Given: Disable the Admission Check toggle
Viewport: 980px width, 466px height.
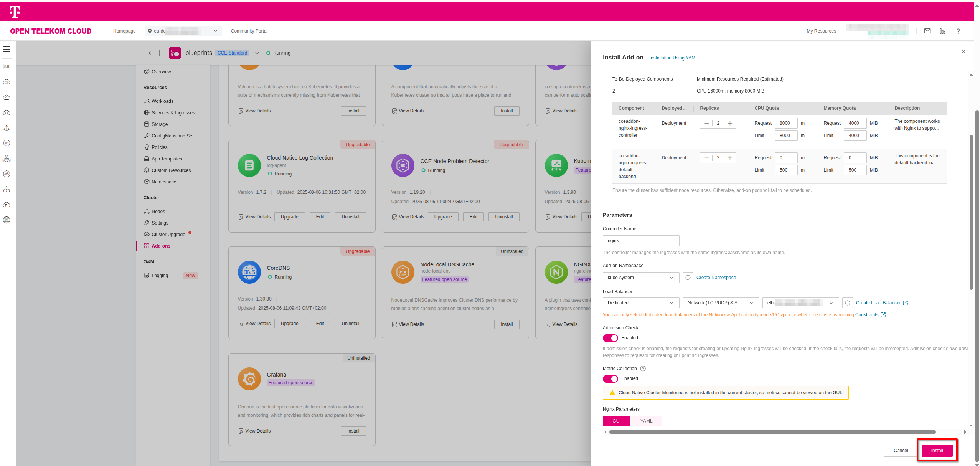Looking at the screenshot, I should pyautogui.click(x=610, y=338).
